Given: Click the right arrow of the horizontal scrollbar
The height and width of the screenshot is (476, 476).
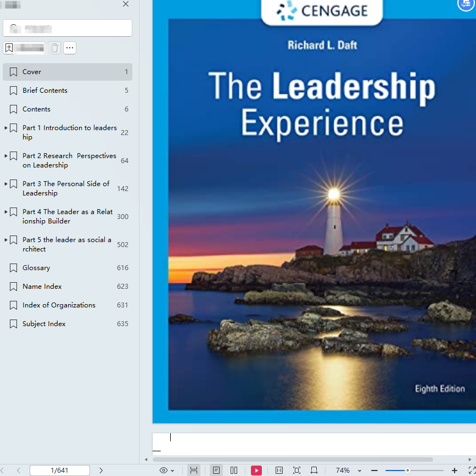Looking at the screenshot, I should (x=470, y=460).
